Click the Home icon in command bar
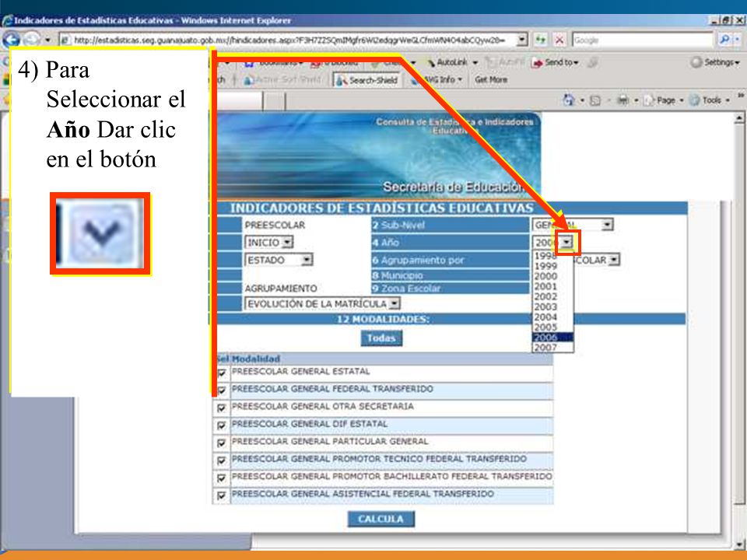Screen dimensions: 747x560 pyautogui.click(x=568, y=100)
